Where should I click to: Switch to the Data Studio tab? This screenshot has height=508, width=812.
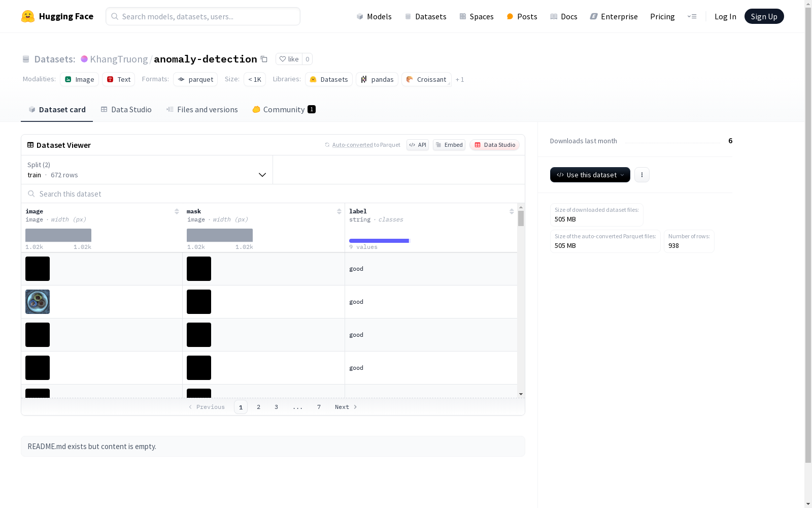tap(126, 109)
